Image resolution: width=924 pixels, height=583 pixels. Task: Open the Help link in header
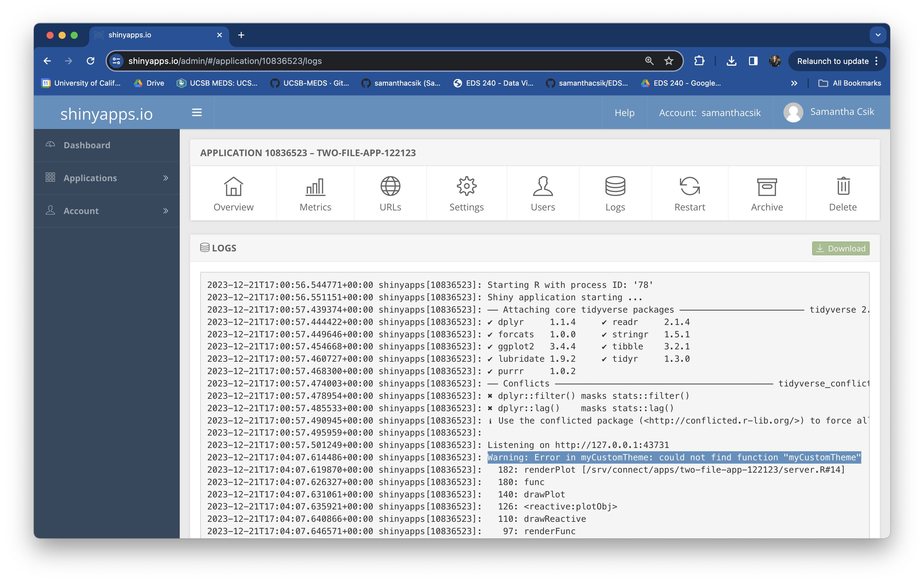pyautogui.click(x=624, y=113)
